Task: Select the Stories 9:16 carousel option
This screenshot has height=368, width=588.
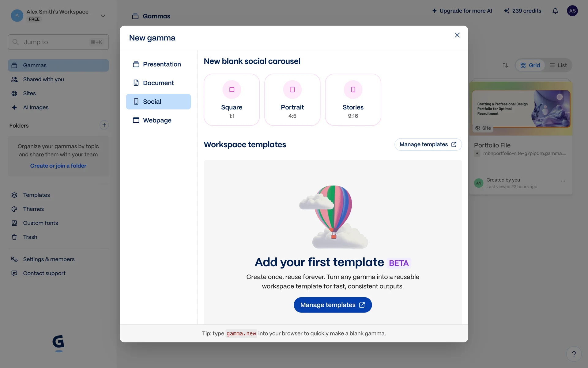Action: pyautogui.click(x=353, y=100)
